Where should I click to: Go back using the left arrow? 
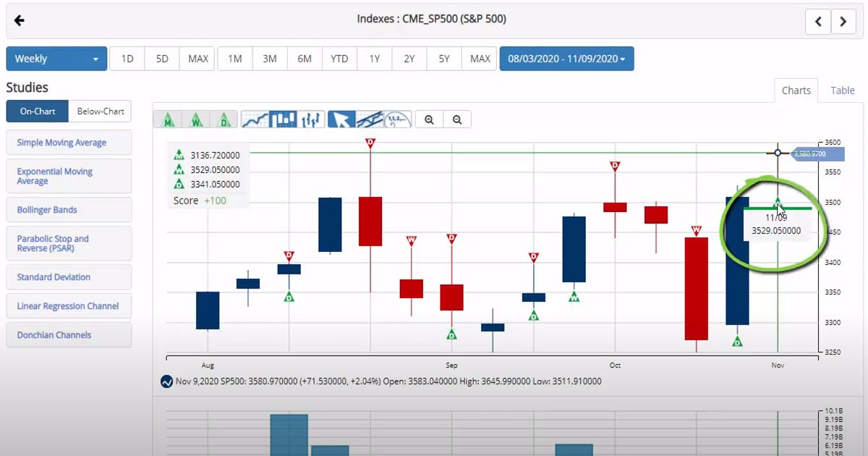pyautogui.click(x=20, y=20)
